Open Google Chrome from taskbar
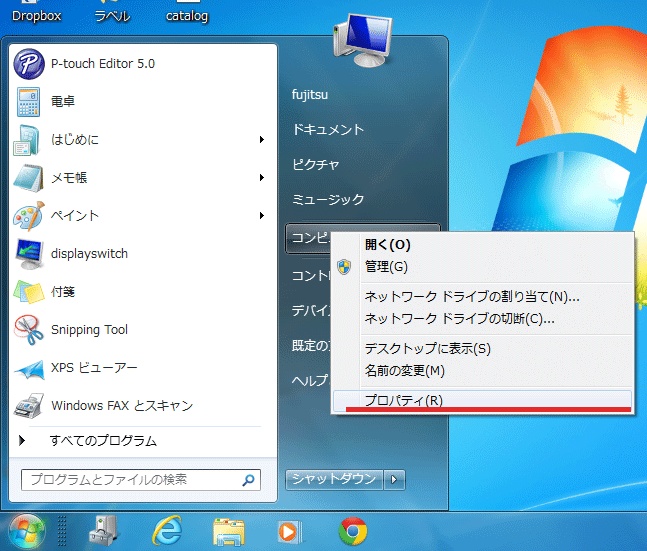 (x=353, y=531)
